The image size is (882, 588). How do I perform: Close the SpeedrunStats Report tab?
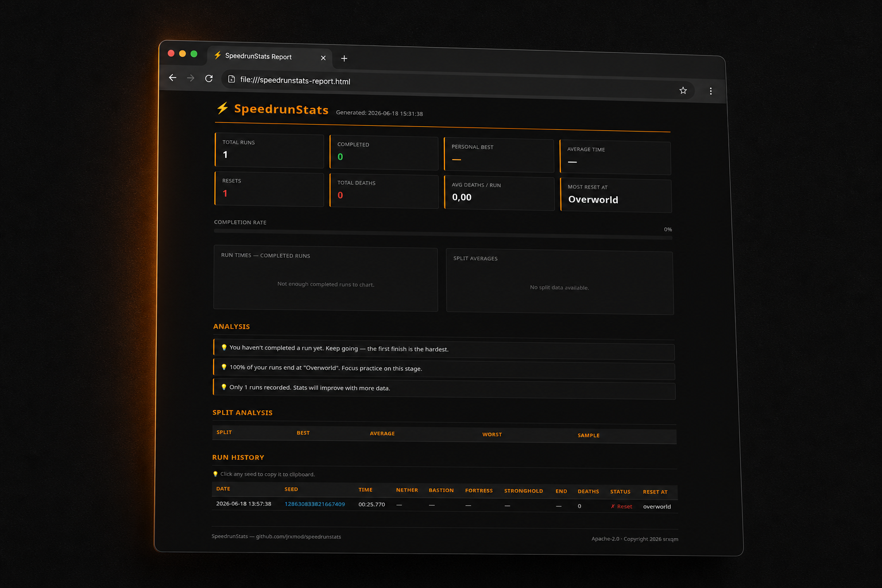pyautogui.click(x=323, y=58)
